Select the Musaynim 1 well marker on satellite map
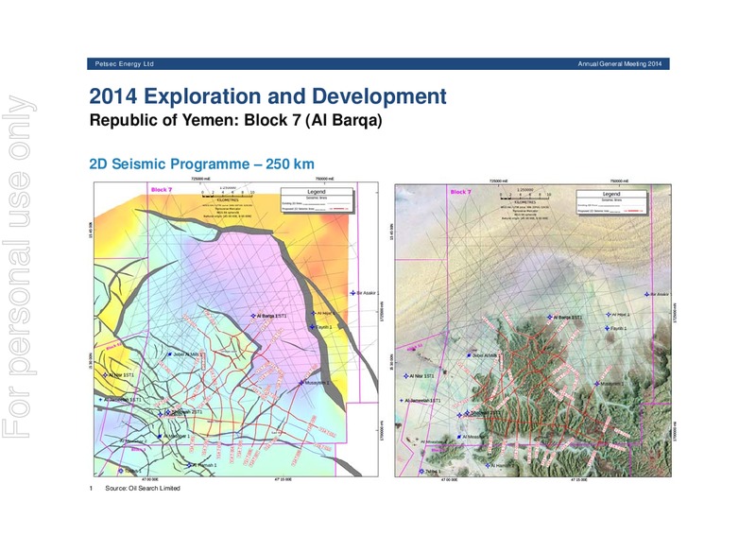This screenshot has height=535, width=756. (596, 384)
